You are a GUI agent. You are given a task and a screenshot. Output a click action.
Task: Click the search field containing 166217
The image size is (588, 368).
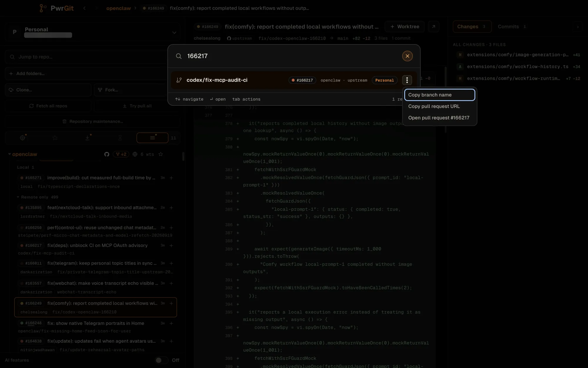[x=291, y=56]
